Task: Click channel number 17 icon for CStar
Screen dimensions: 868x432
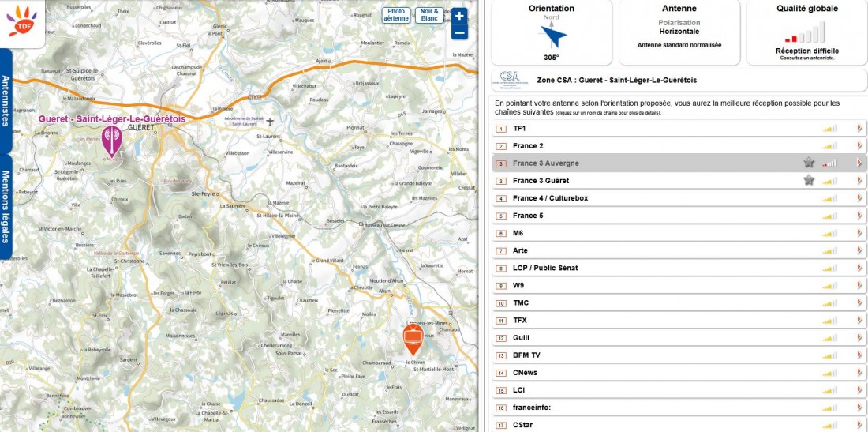Action: [502, 426]
